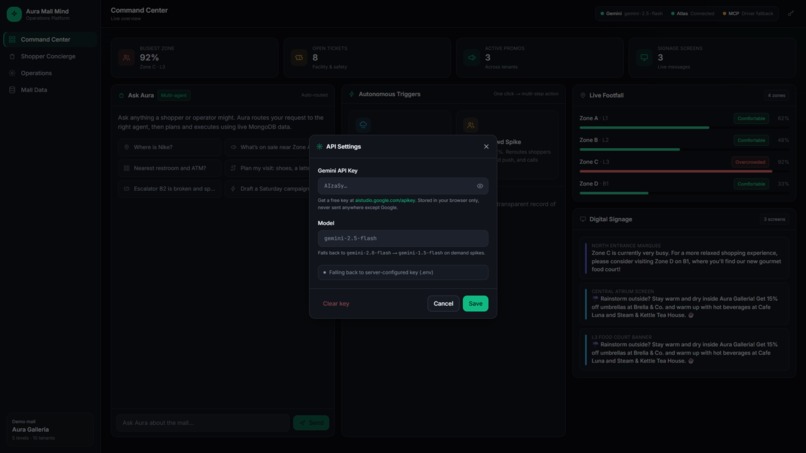Click the Send button in Ask Aura

pos(311,423)
